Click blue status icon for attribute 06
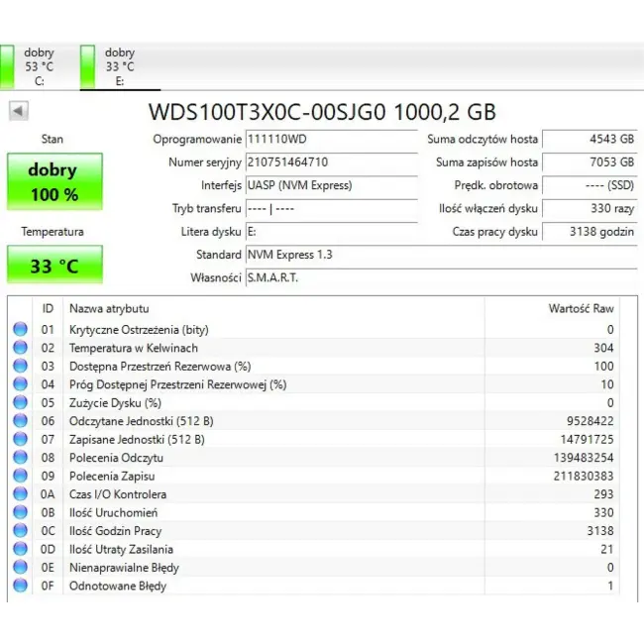The image size is (644, 644). 20,420
